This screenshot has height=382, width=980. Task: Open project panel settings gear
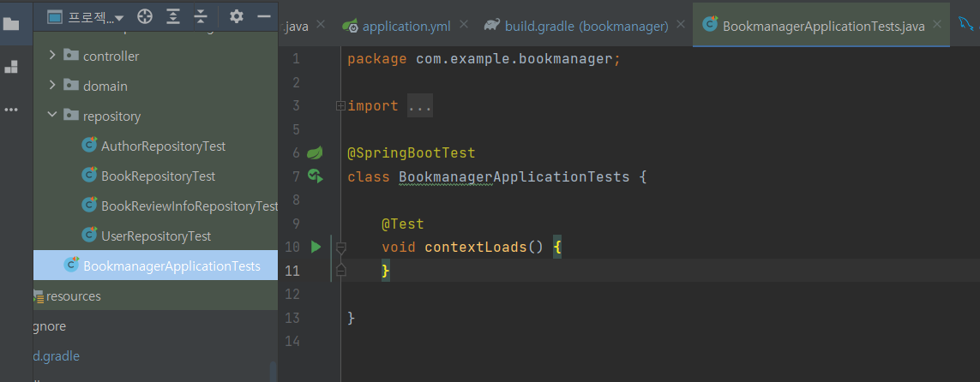pos(237,17)
